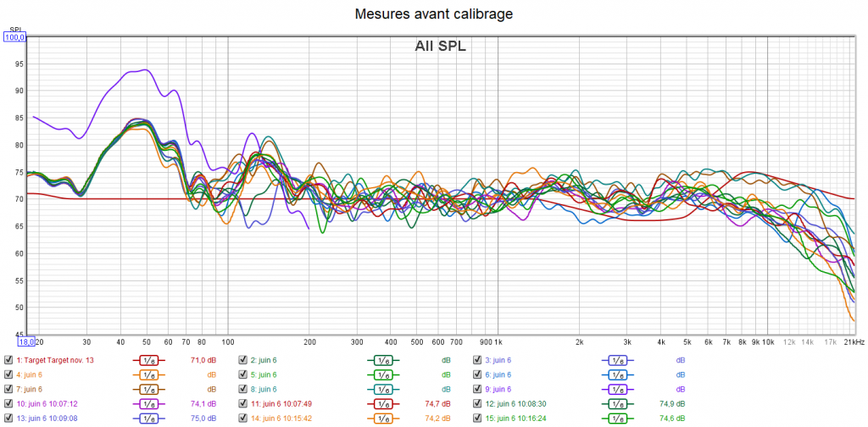Click the red 1/6 smoothing icon for Target trace
The width and height of the screenshot is (868, 427).
(149, 360)
